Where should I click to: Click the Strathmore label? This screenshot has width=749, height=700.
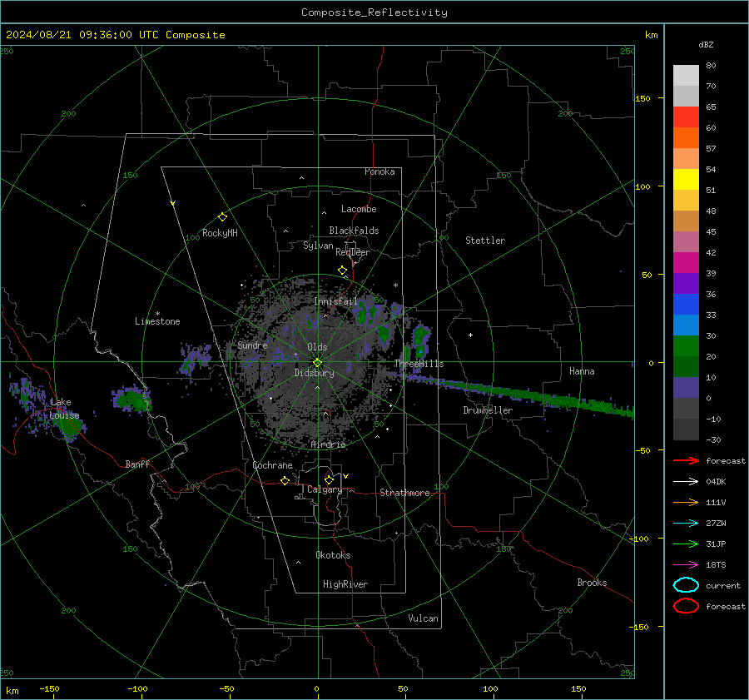click(404, 493)
